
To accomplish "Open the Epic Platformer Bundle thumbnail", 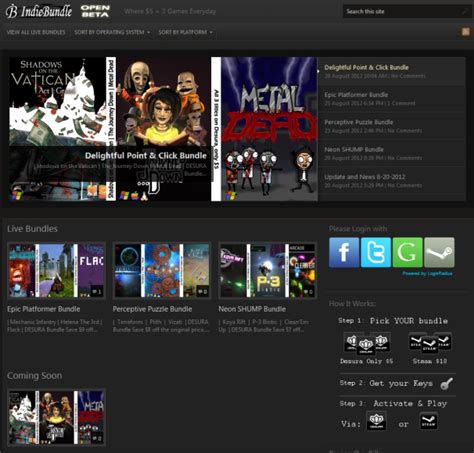I will 56,270.
